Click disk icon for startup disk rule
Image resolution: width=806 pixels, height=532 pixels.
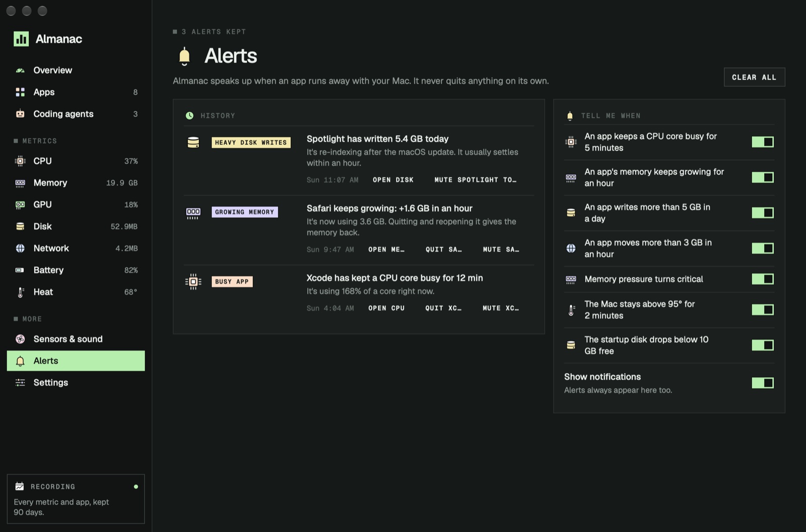(571, 345)
